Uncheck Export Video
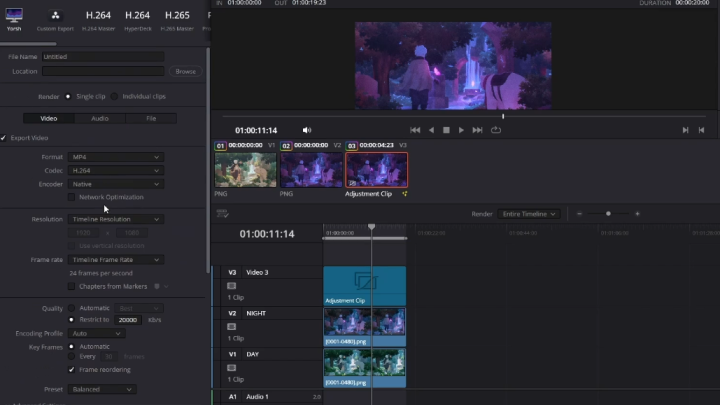Screen dimensions: 720x405 4,138
